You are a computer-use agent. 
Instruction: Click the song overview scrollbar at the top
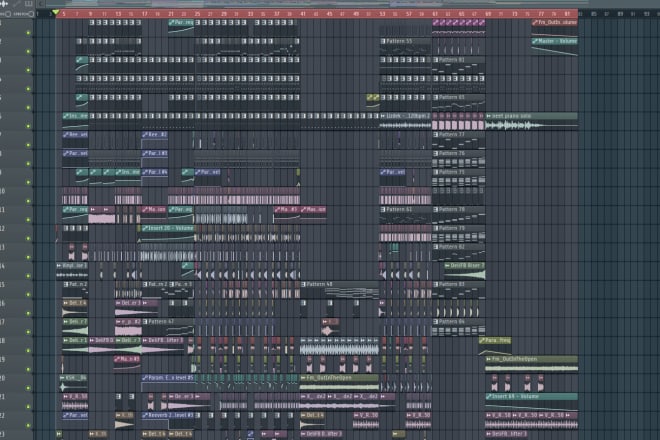tap(349, 4)
